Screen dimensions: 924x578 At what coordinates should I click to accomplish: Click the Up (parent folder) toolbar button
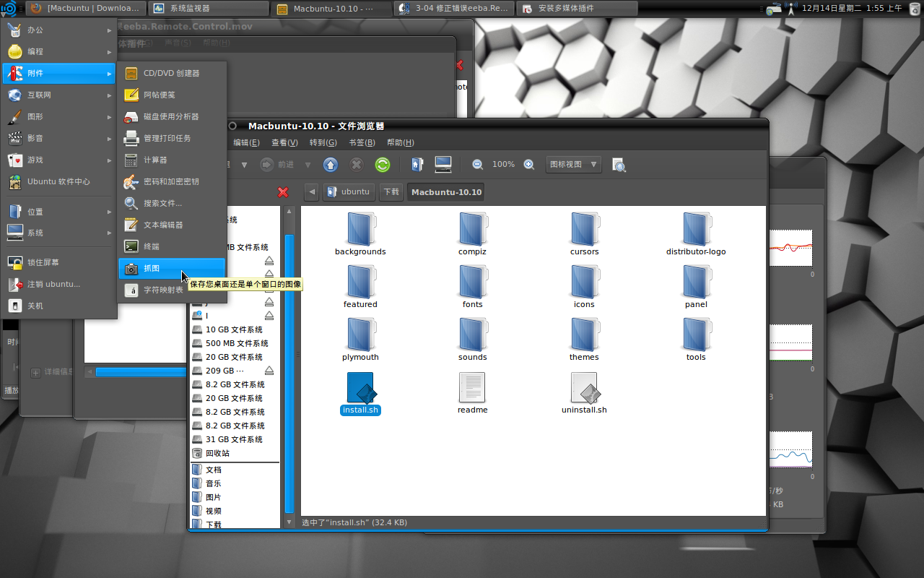331,165
